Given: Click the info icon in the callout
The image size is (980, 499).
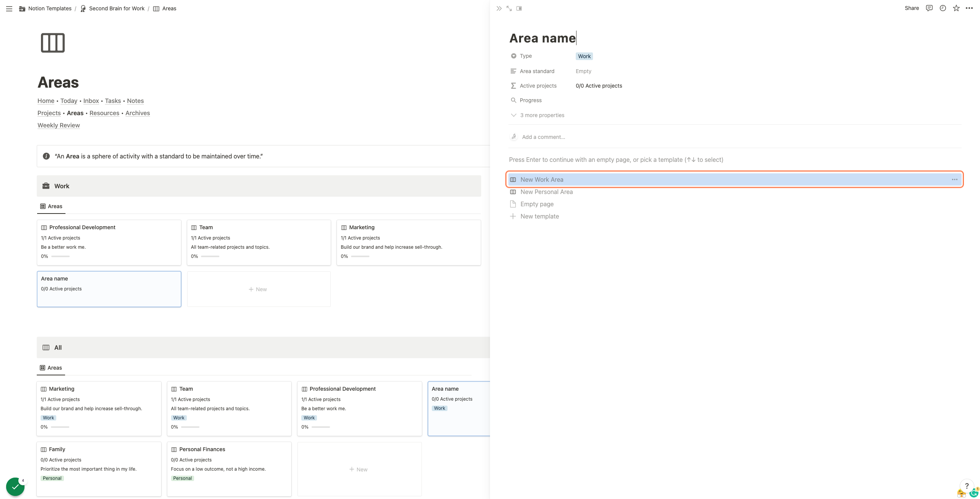Looking at the screenshot, I should [x=46, y=156].
